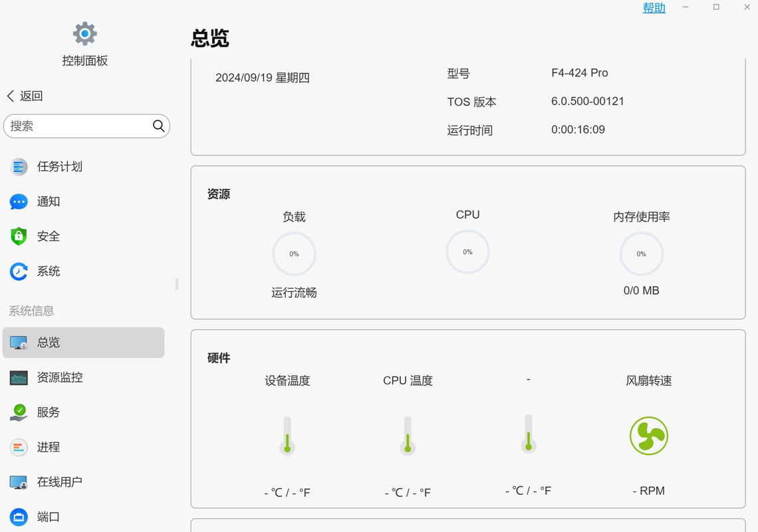The image size is (758, 532).
Task: Click the - RPM fan reading
Action: pyautogui.click(x=649, y=491)
